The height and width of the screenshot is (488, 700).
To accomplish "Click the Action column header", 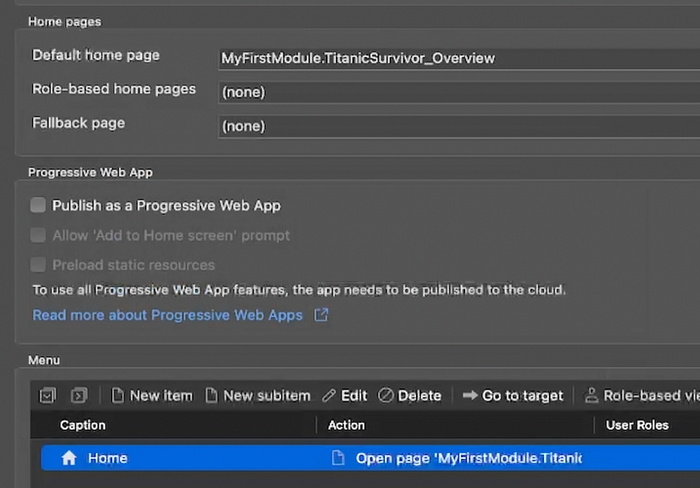I will (x=346, y=425).
